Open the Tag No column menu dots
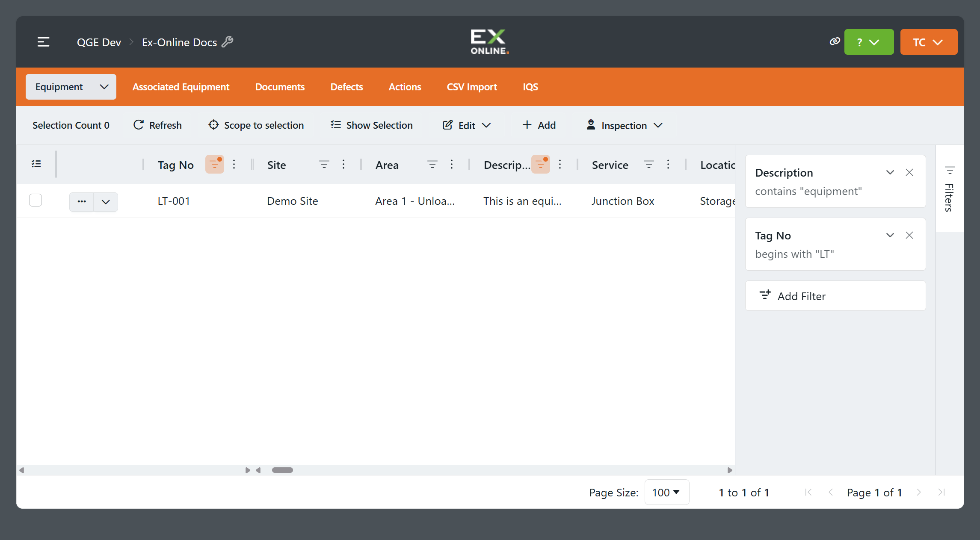This screenshot has height=540, width=980. 234,165
